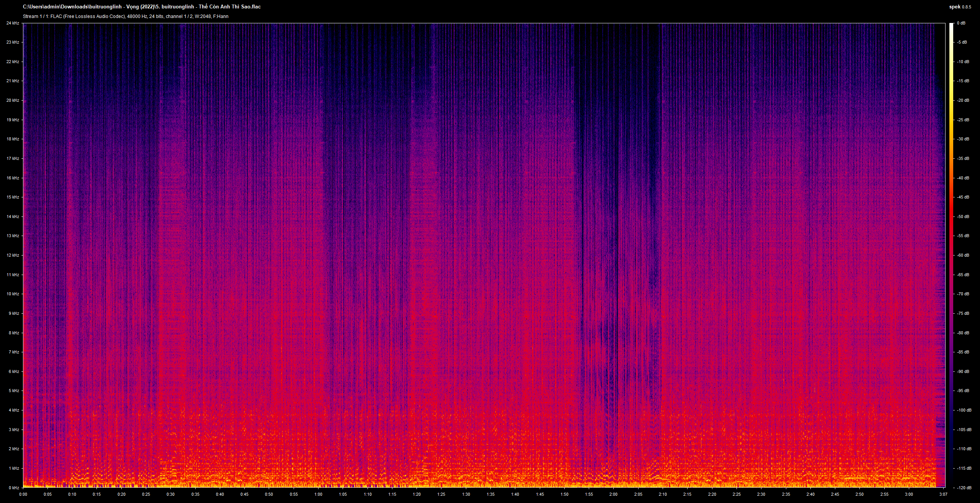Screen dimensions: 980x503
Task: Click the '0:00' time axis label
Action: coord(23,494)
